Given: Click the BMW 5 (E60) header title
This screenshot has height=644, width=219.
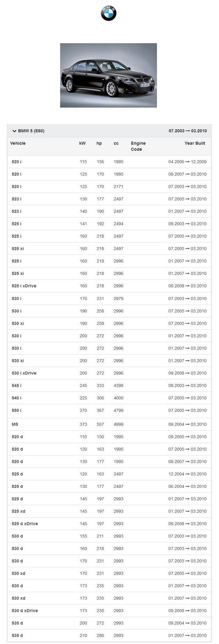Looking at the screenshot, I should click(31, 131).
